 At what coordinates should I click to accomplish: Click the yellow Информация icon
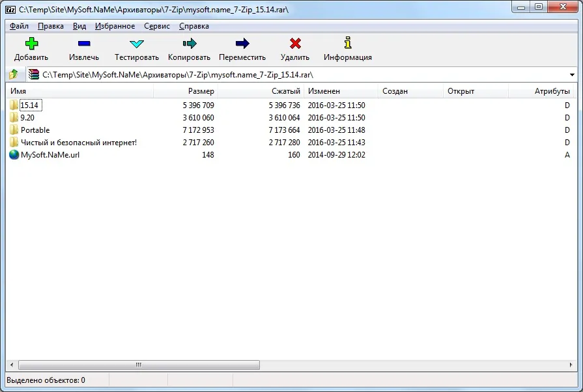tap(348, 43)
